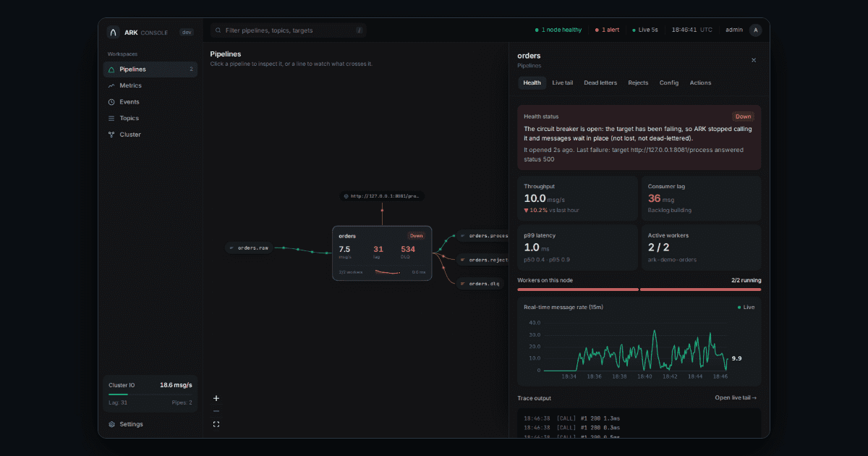The height and width of the screenshot is (456, 868).
Task: Click the orders.reject topic node
Action: [483, 260]
